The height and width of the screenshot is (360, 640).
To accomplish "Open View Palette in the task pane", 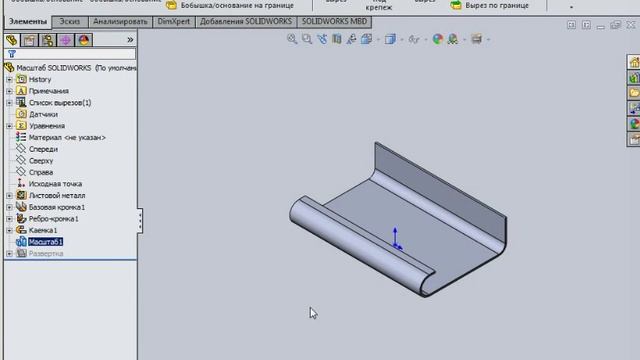I will 634,109.
